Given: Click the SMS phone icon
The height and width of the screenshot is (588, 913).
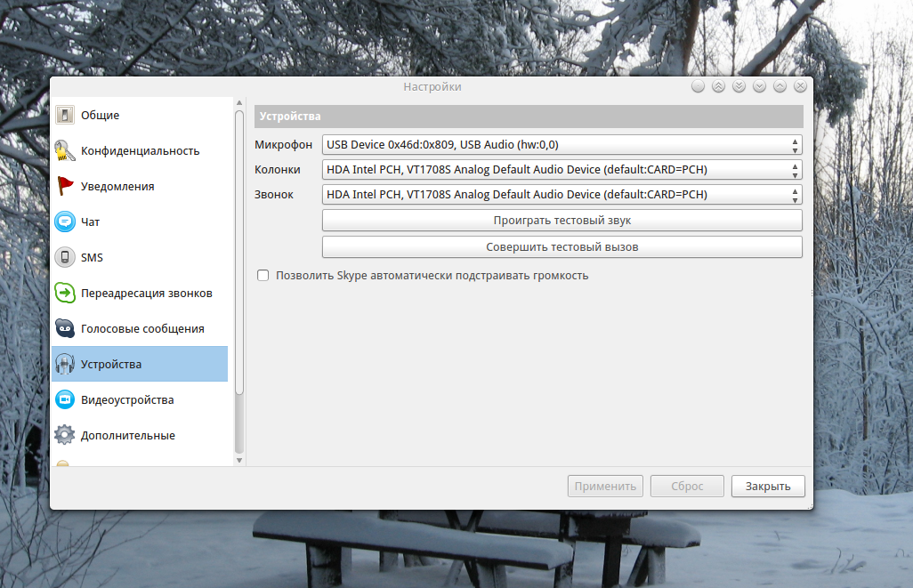Looking at the screenshot, I should 65,257.
